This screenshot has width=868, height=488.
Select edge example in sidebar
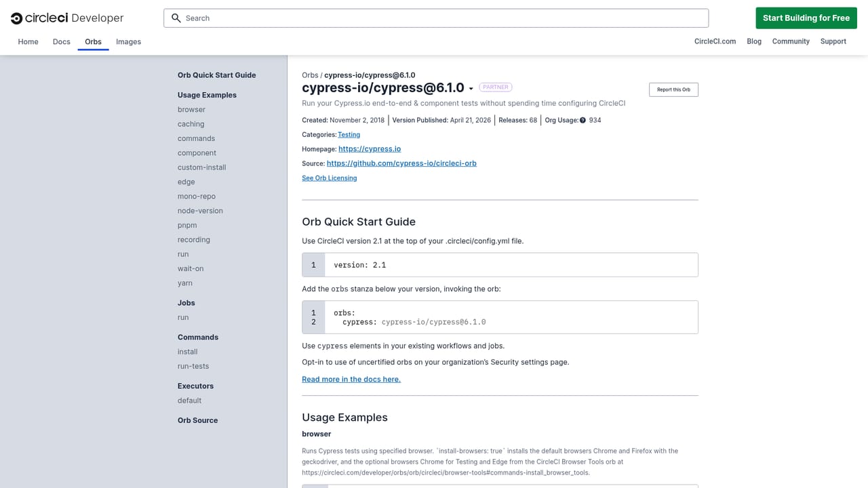coord(186,182)
